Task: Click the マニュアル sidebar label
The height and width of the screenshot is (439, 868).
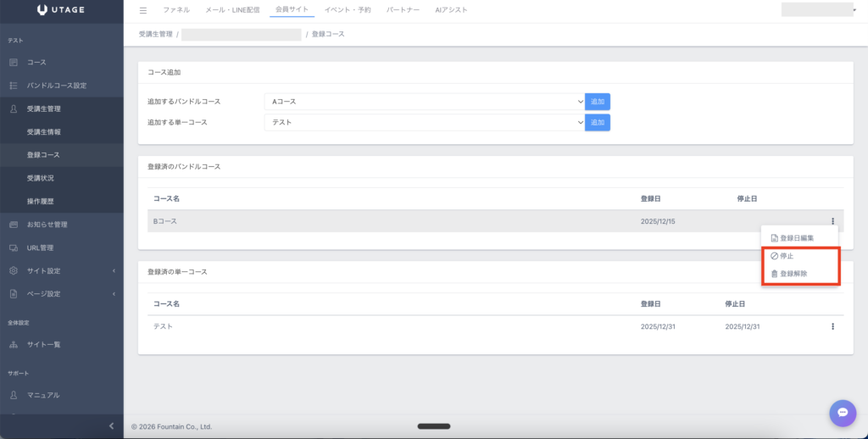Action: click(43, 395)
